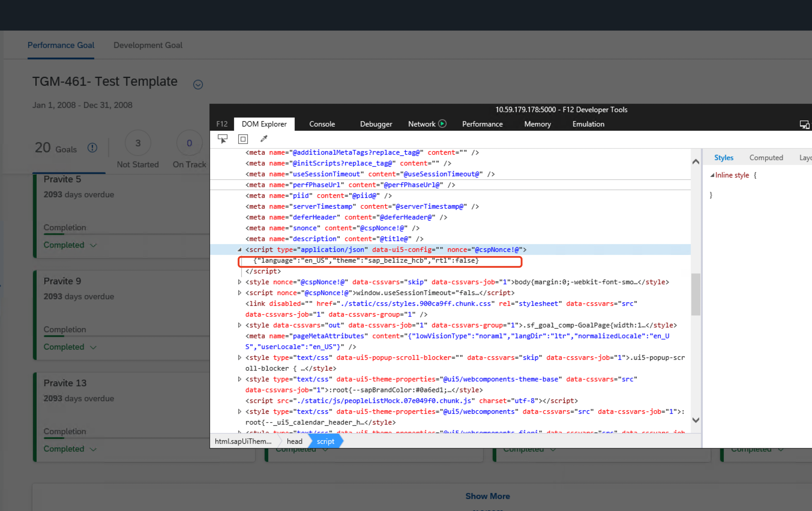Open the Development Goal tab
Screen dimensions: 812x511
[x=148, y=45]
